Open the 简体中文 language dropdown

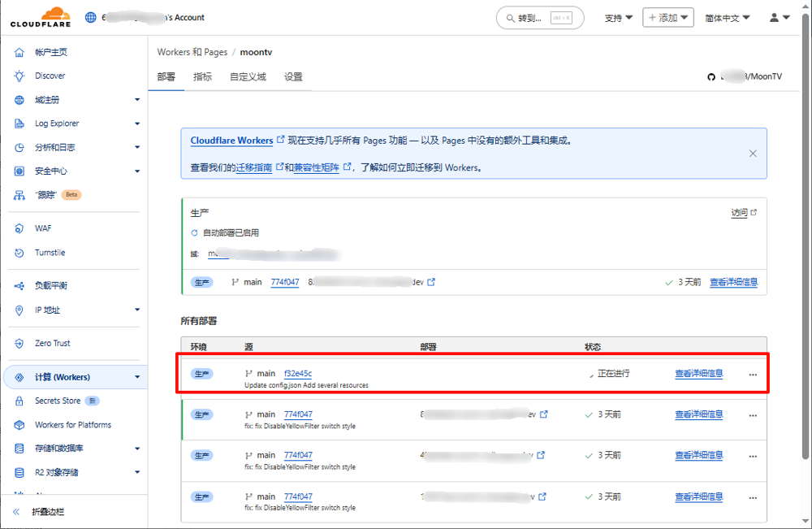point(728,18)
